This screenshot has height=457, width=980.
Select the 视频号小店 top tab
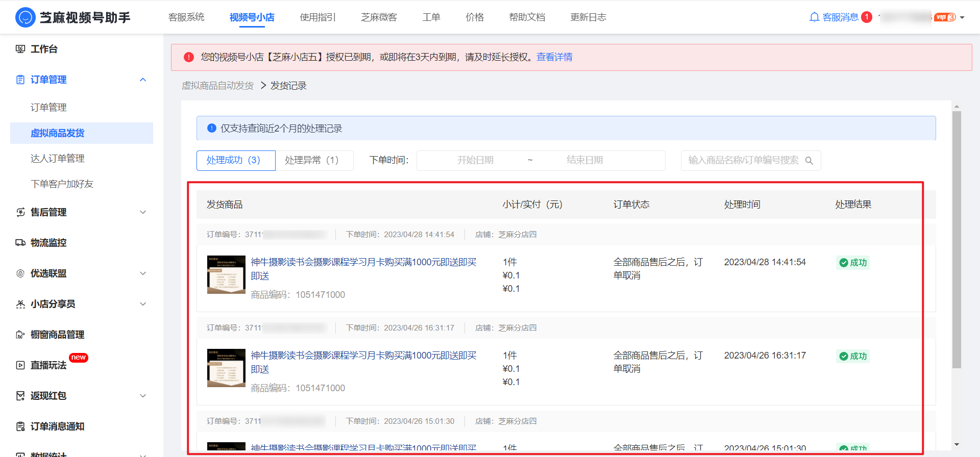[x=252, y=17]
